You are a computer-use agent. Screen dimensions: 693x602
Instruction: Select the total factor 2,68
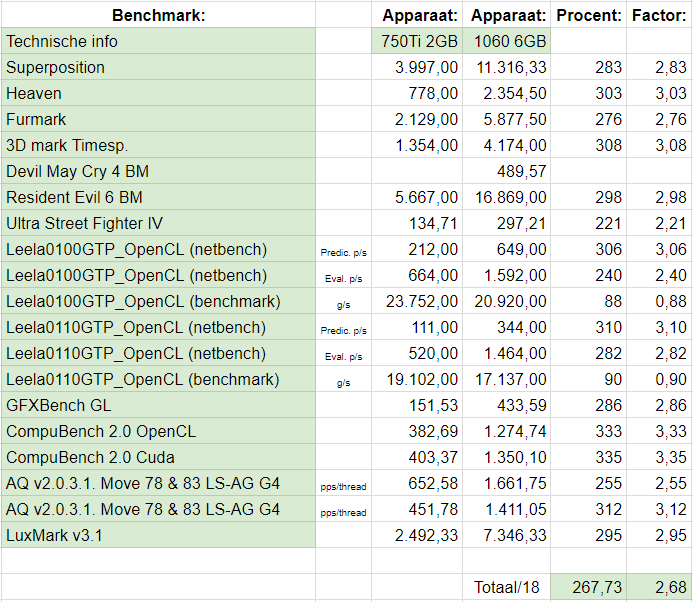point(659,588)
